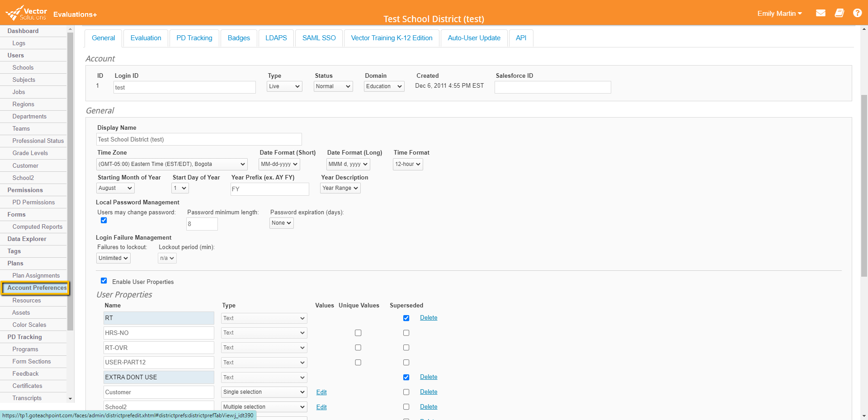The height and width of the screenshot is (420, 868).
Task: Change the Type dropdown for RT-OVR
Action: pyautogui.click(x=264, y=347)
